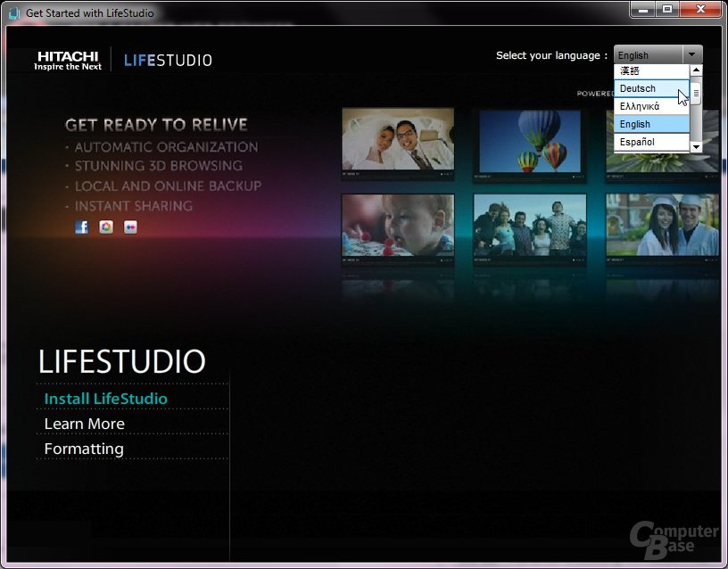Click the 'GET READY TO RELIVE' heading

tap(156, 125)
